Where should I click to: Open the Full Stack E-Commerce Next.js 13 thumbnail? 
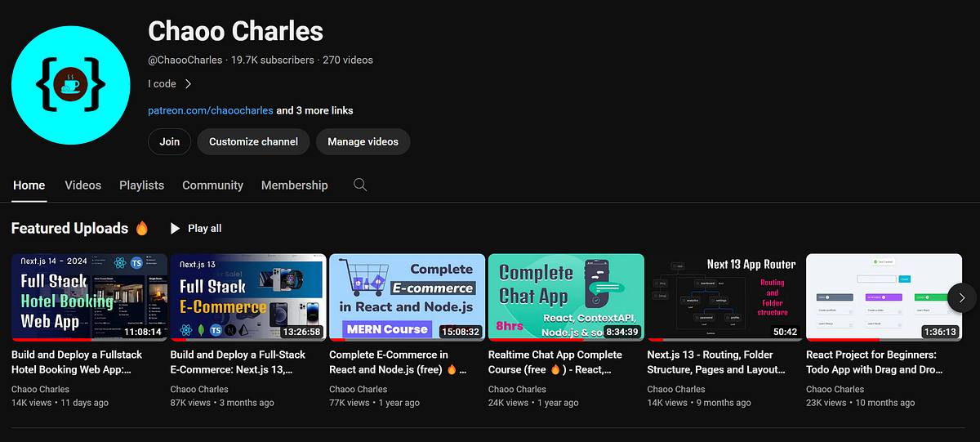(x=248, y=297)
